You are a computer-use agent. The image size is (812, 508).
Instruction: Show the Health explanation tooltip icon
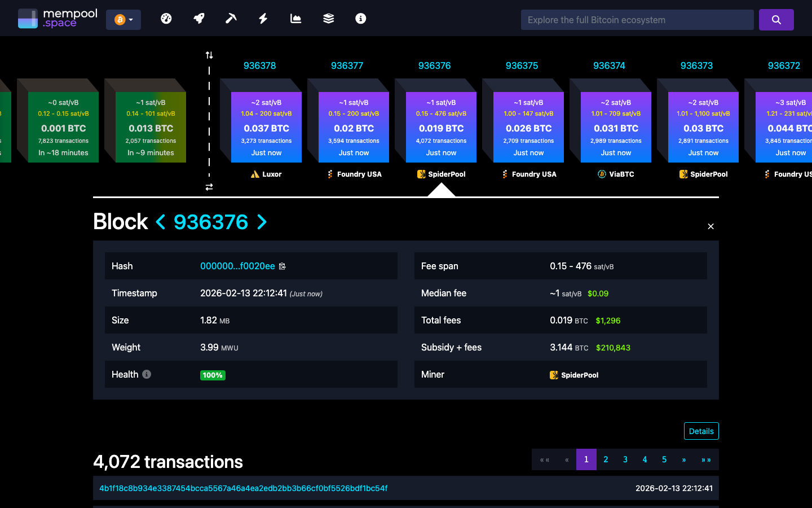pyautogui.click(x=147, y=374)
